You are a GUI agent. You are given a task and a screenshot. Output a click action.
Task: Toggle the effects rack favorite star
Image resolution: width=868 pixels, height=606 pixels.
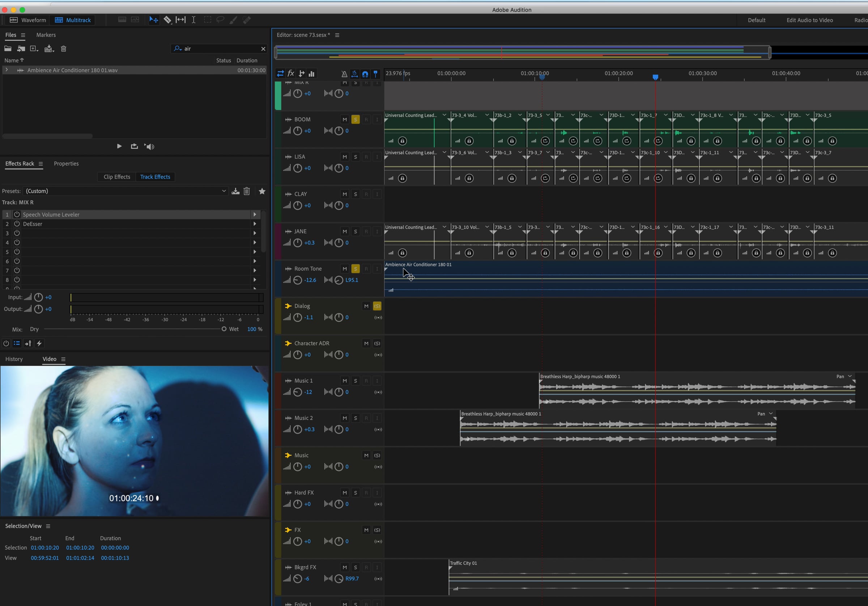pos(262,191)
